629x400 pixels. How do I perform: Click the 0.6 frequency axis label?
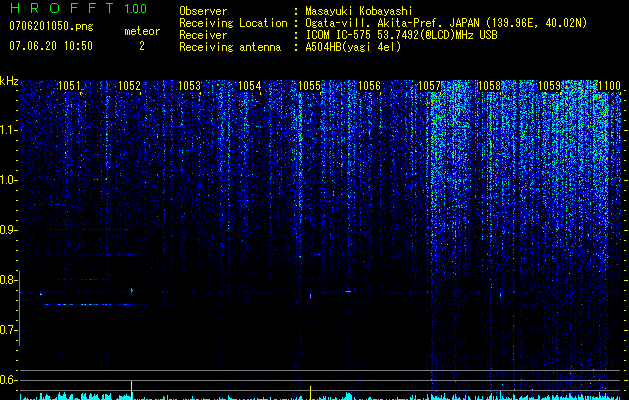8,380
